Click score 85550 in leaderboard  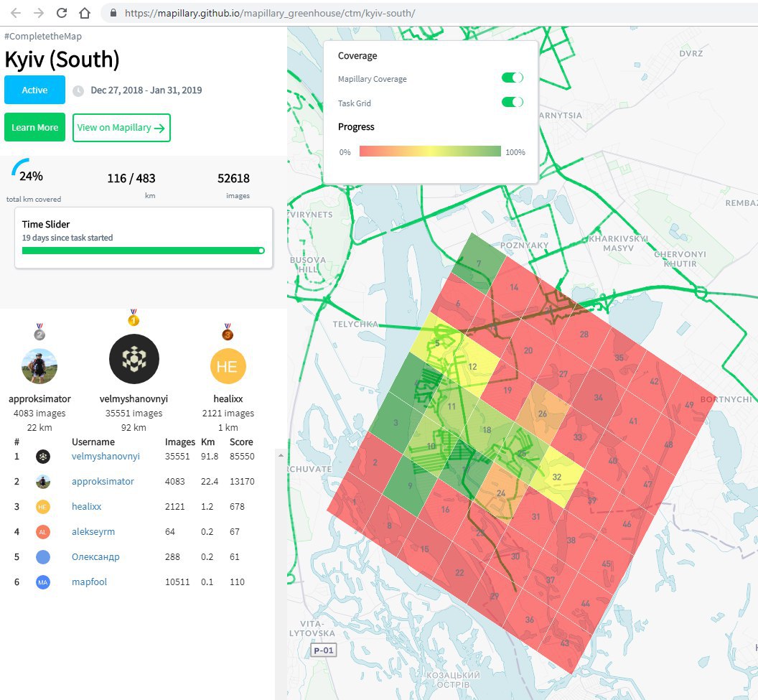[242, 457]
